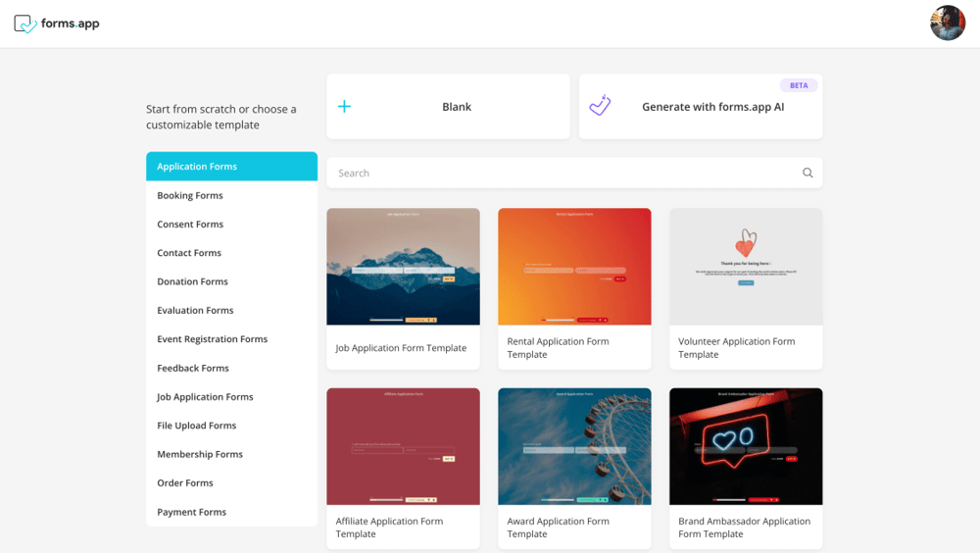Viewport: 980px width, 553px height.
Task: Open the Consent Forms category
Action: click(x=190, y=225)
